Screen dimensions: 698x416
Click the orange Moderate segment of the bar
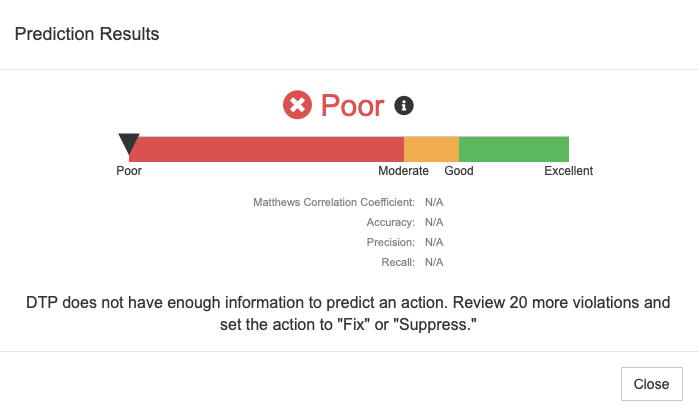click(431, 149)
